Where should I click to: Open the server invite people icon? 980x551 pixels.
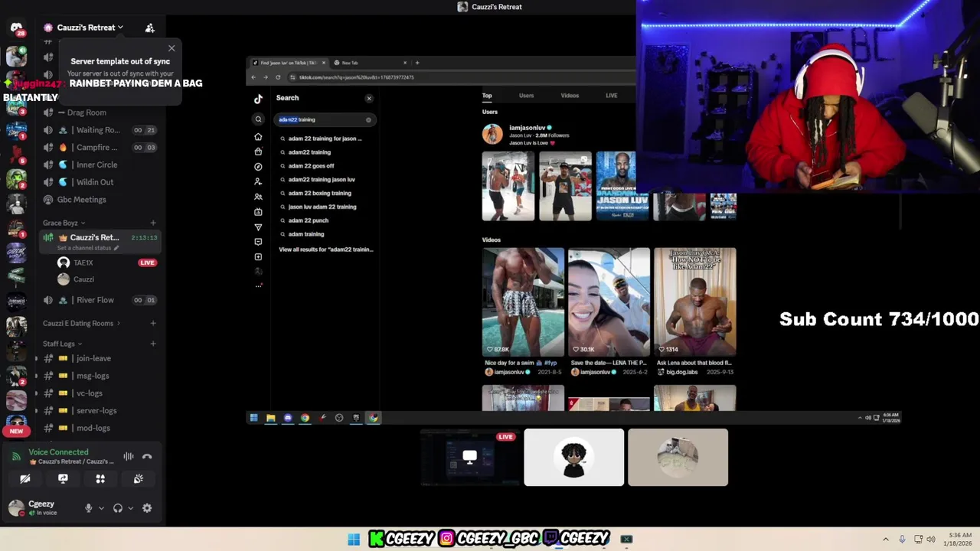coord(150,28)
